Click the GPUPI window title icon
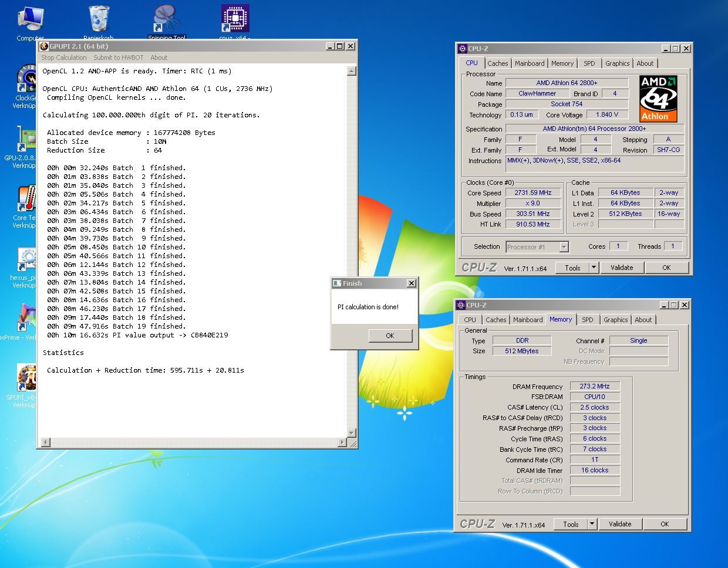Viewport: 728px width, 568px height. point(44,46)
